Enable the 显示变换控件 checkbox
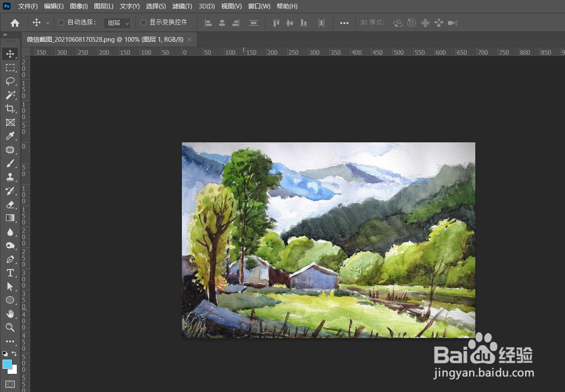The height and width of the screenshot is (392, 565). pos(143,22)
